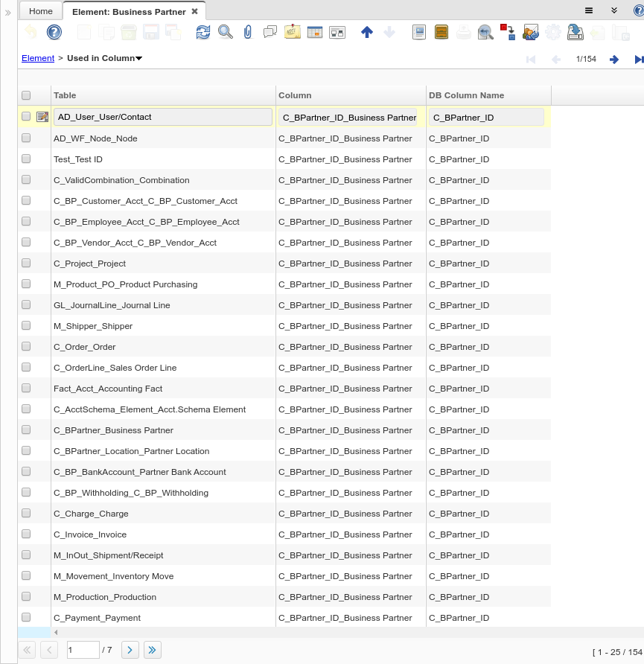Open the Archive Viewer cabinet icon

(x=441, y=32)
